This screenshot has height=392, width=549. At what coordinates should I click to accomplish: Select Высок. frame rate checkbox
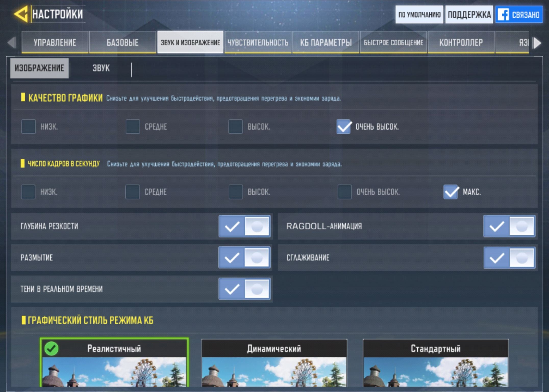(235, 192)
